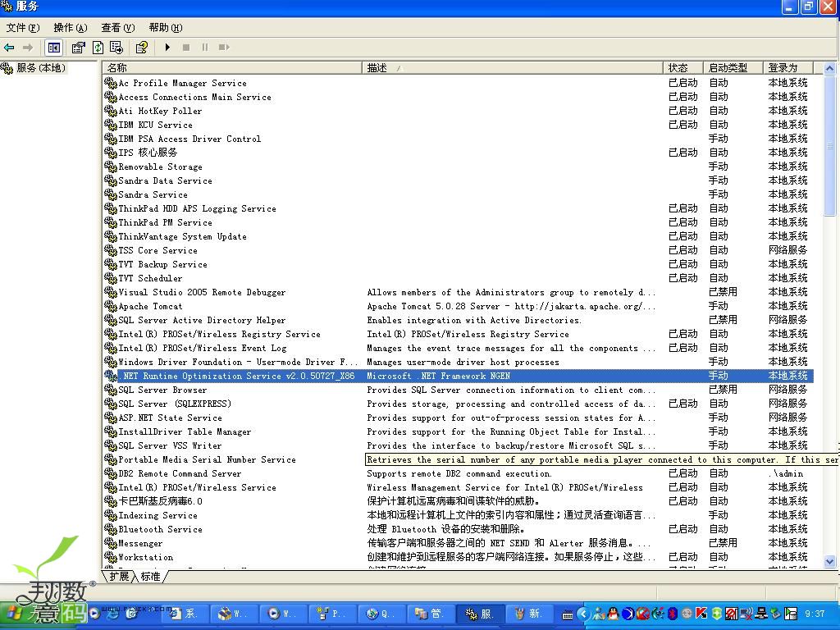Switch to the 管. taskbar button
The width and height of the screenshot is (840, 630).
430,614
